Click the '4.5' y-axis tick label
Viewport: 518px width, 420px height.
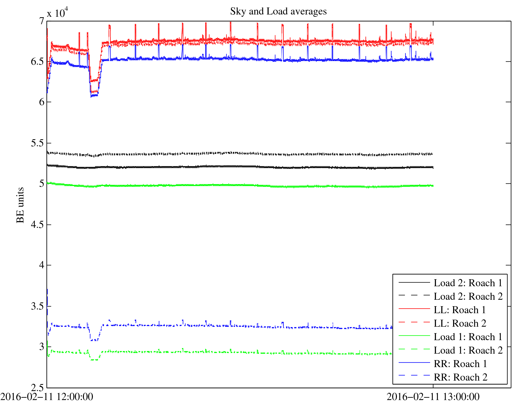coord(37,225)
